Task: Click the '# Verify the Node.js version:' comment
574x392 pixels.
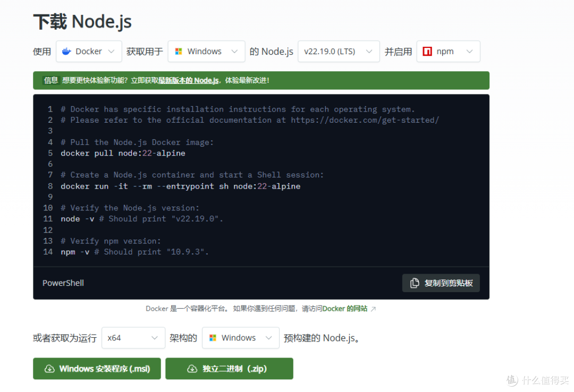Action: click(x=130, y=208)
